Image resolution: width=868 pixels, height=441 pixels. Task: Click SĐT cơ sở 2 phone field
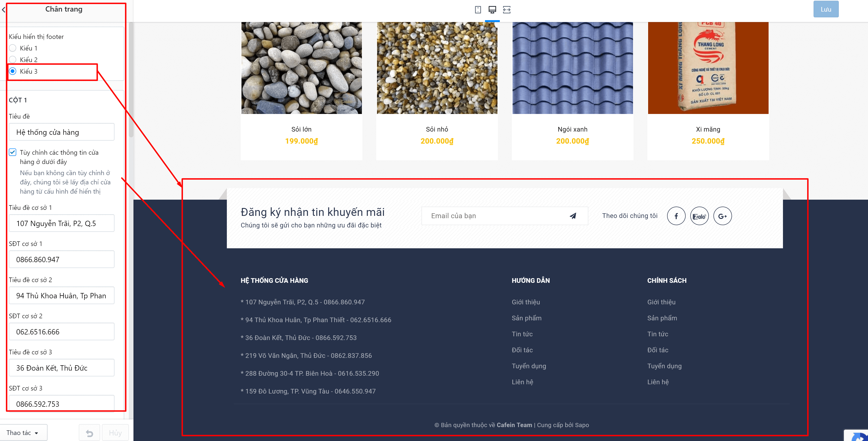(62, 331)
